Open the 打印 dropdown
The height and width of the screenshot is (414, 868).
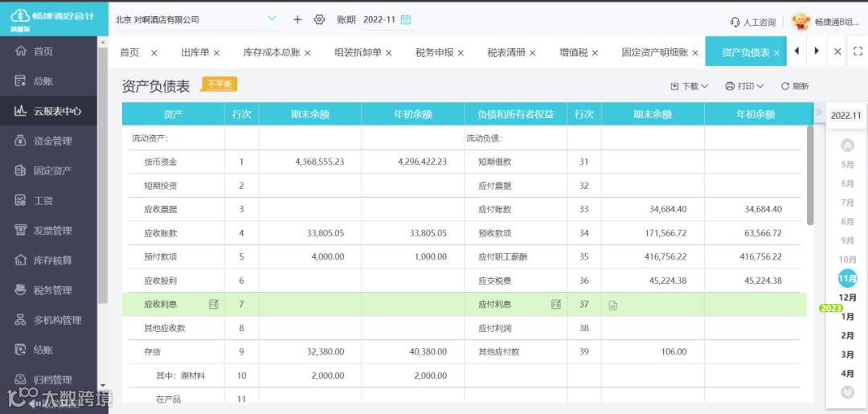pyautogui.click(x=744, y=86)
